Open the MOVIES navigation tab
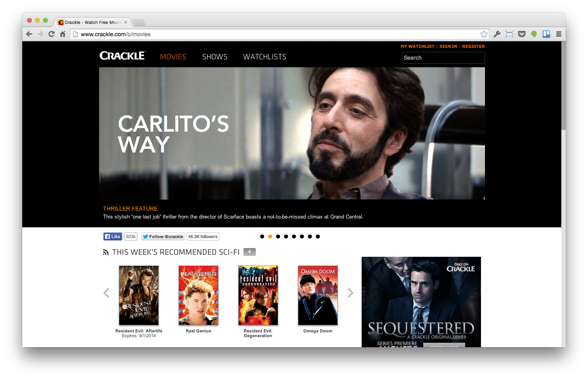This screenshot has width=588, height=379. pos(173,57)
